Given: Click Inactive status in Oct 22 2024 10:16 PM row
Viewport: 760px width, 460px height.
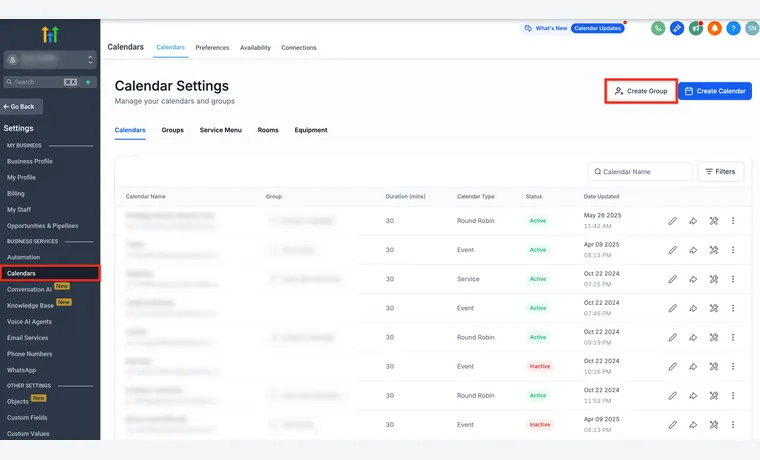Looking at the screenshot, I should pyautogui.click(x=539, y=366).
